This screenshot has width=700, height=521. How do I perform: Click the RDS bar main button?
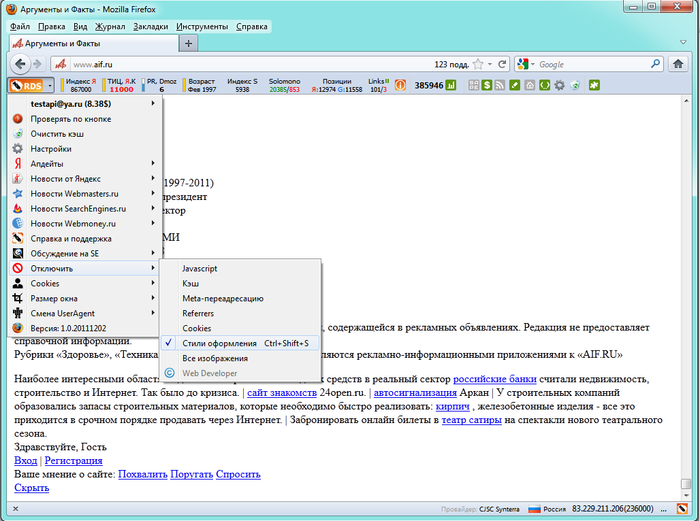click(27, 85)
